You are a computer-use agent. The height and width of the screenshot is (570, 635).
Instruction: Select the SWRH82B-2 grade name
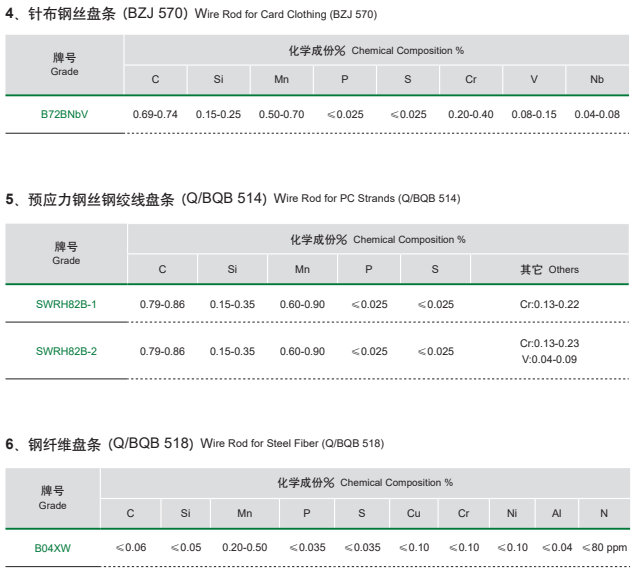tap(66, 351)
